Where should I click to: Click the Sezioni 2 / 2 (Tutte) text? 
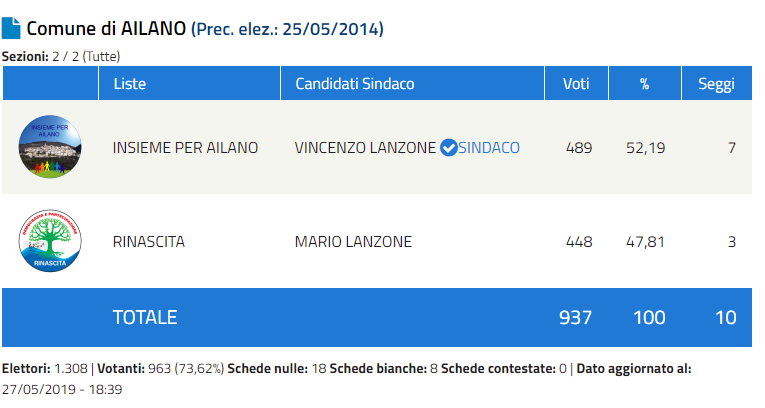click(x=61, y=56)
